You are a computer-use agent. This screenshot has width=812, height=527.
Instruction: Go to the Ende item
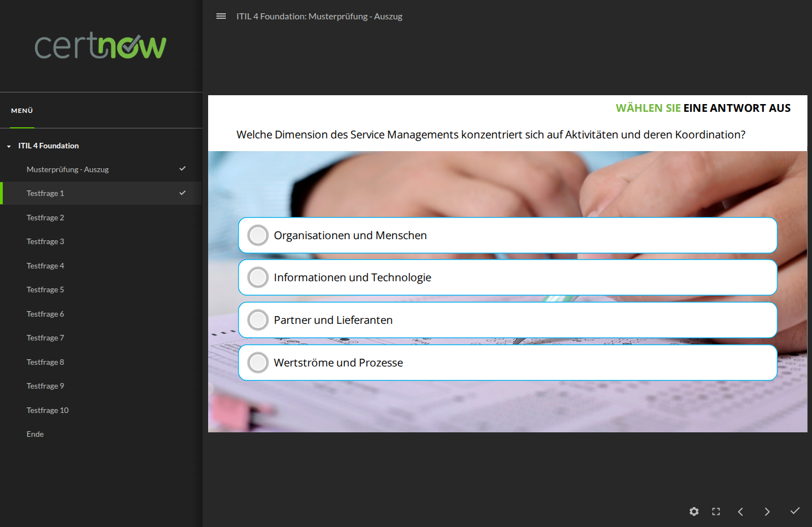coord(35,434)
